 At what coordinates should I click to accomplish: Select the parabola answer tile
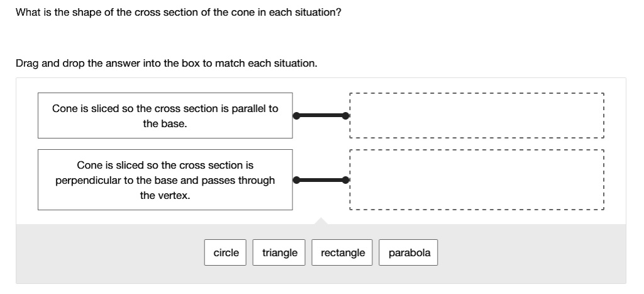point(408,252)
